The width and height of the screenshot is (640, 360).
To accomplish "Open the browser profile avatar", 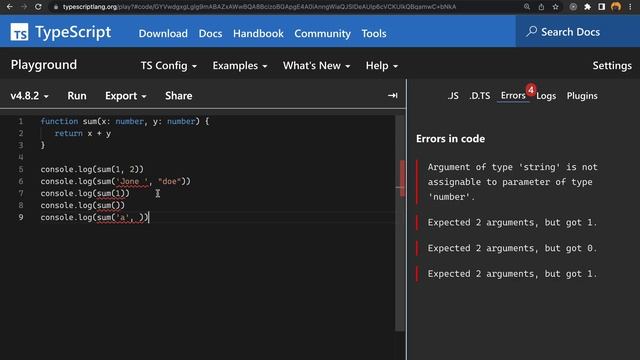I will tap(616, 7).
